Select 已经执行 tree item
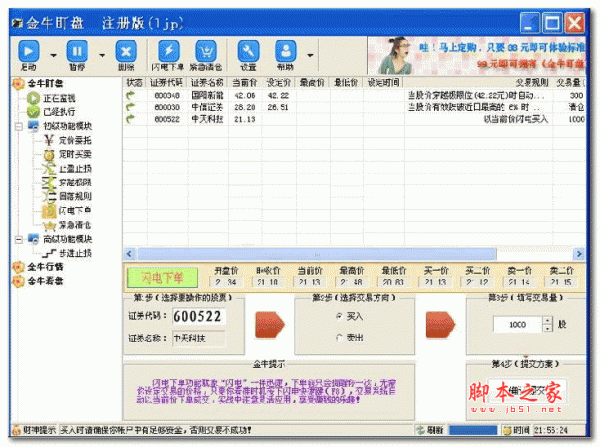600x447 pixels. click(59, 112)
